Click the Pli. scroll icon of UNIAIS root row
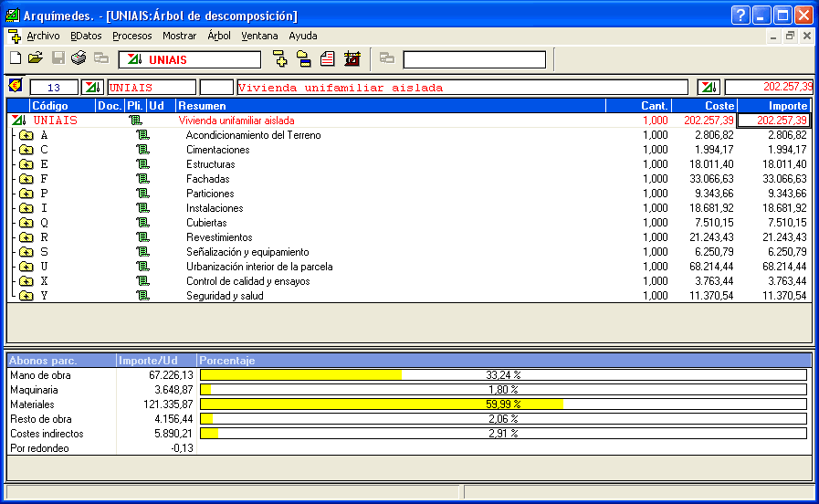Image resolution: width=819 pixels, height=504 pixels. [135, 121]
